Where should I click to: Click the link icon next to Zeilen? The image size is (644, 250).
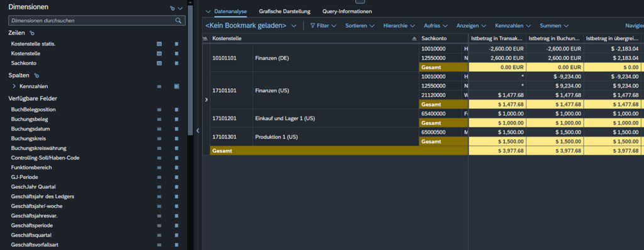(32, 33)
